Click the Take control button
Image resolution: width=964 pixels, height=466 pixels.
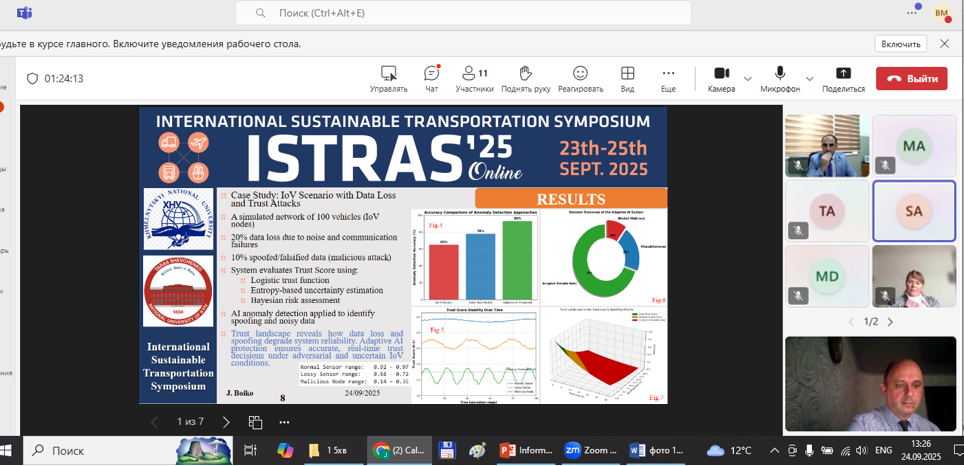click(388, 78)
